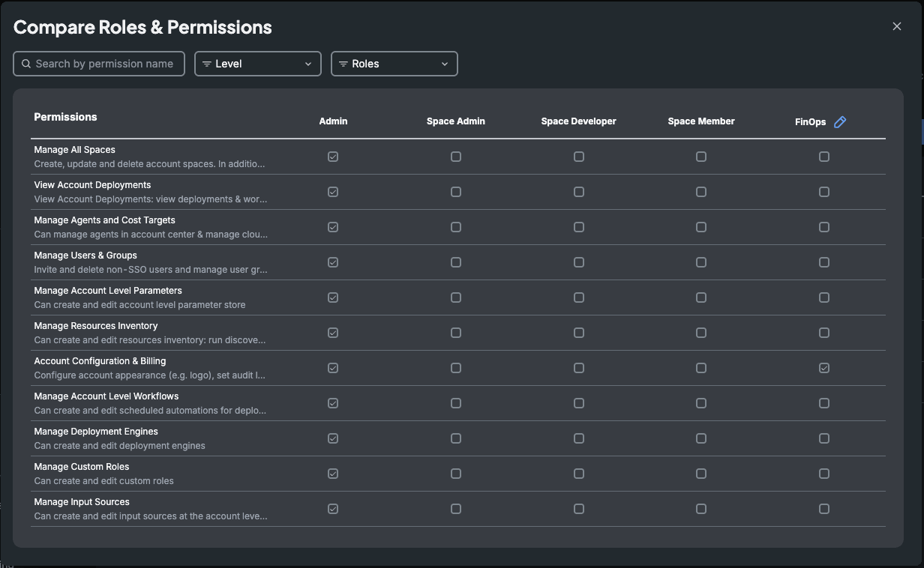Viewport: 924px width, 568px height.
Task: Click the FinOps column header label
Action: pos(811,122)
